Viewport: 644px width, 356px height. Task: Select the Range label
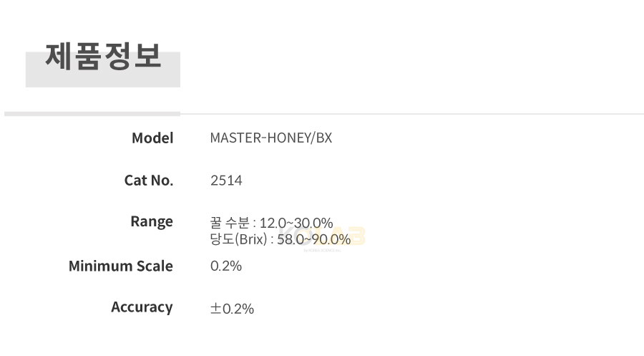152,221
